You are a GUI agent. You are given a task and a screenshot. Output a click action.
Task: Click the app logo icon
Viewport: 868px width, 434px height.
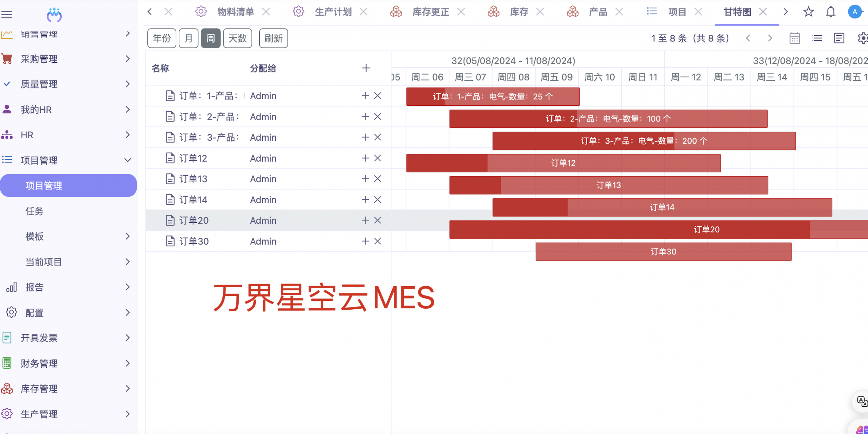pos(54,15)
